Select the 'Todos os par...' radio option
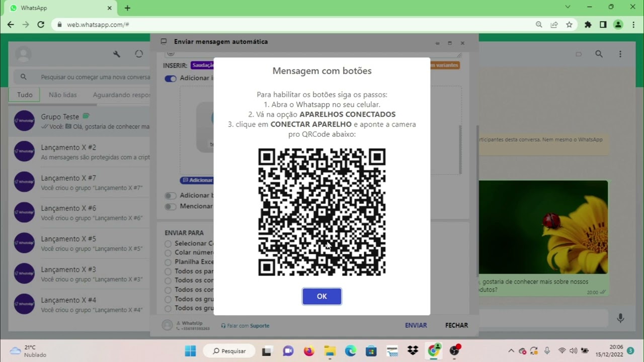 (x=168, y=271)
